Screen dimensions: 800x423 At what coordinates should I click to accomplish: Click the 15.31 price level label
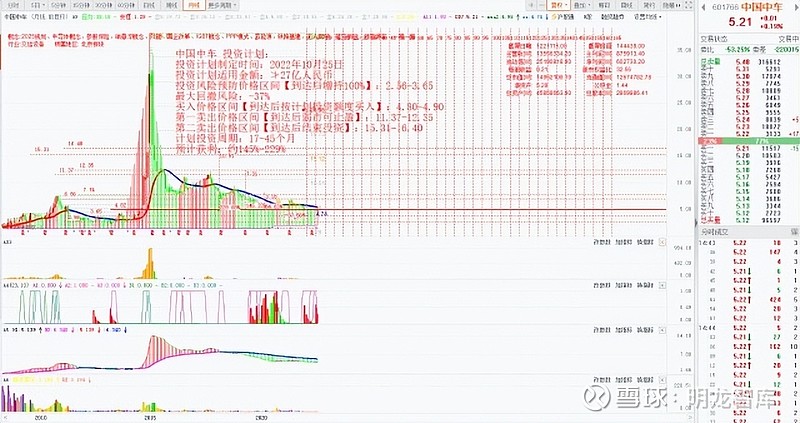(x=40, y=150)
